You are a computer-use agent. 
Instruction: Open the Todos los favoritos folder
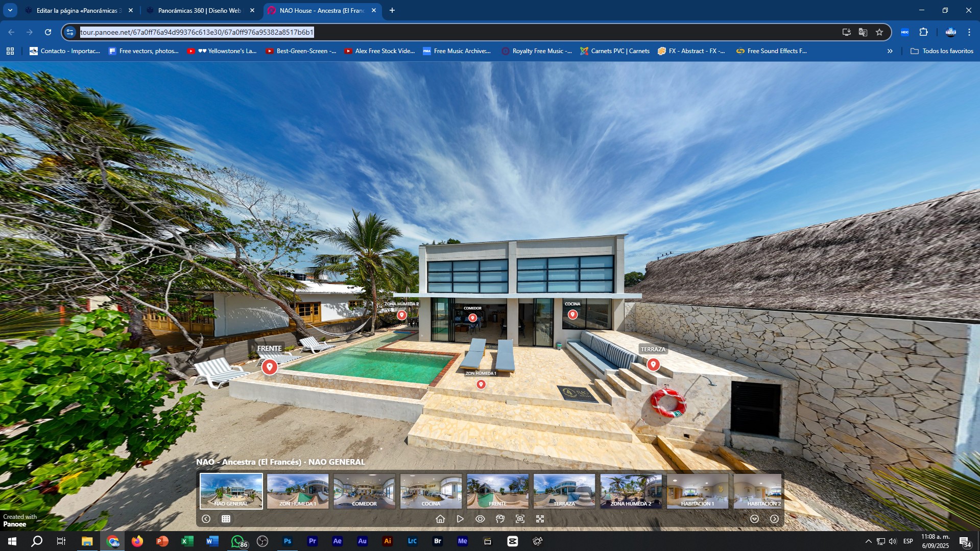pyautogui.click(x=942, y=51)
